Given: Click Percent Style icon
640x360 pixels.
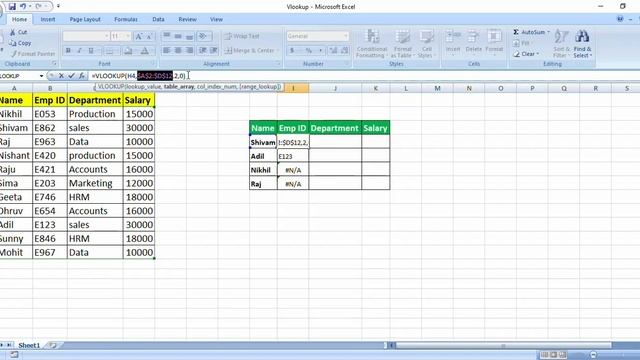Looking at the screenshot, I should 309,50.
